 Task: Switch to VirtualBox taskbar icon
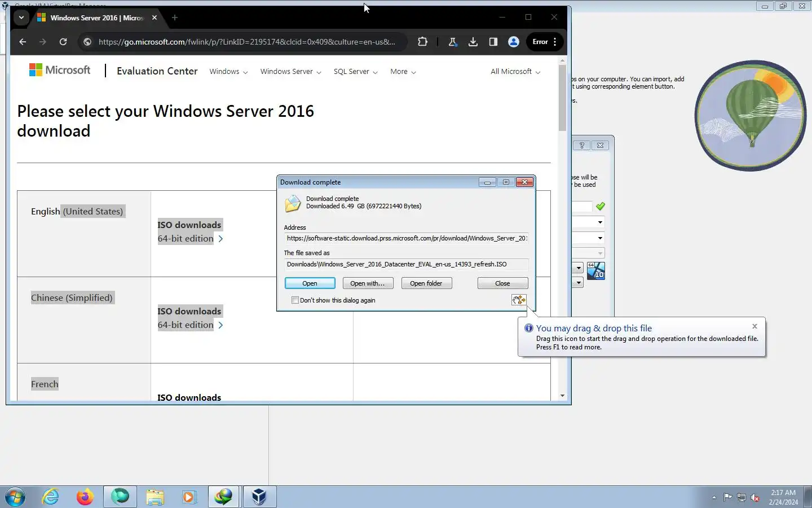click(x=259, y=497)
